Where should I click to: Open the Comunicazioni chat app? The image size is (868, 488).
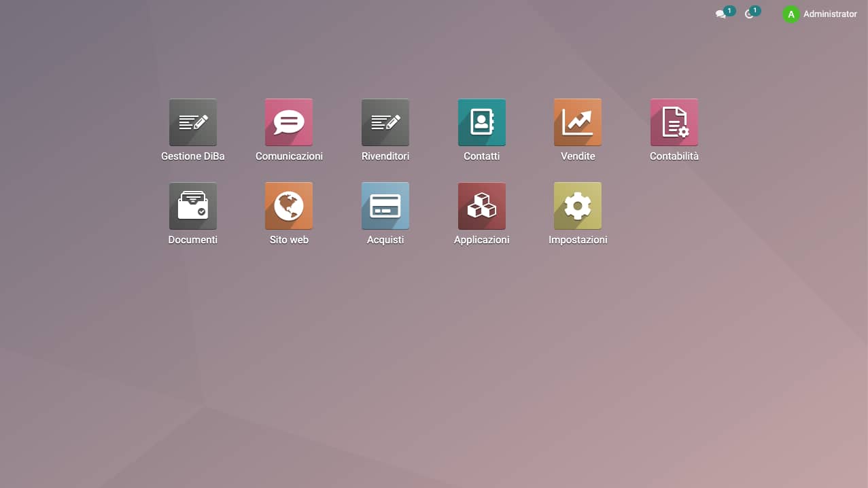pyautogui.click(x=289, y=122)
